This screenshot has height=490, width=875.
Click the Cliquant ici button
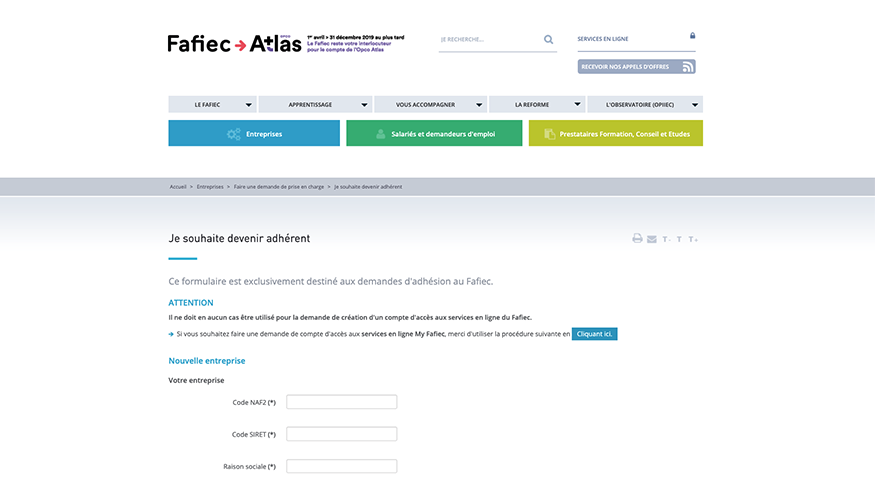594,334
